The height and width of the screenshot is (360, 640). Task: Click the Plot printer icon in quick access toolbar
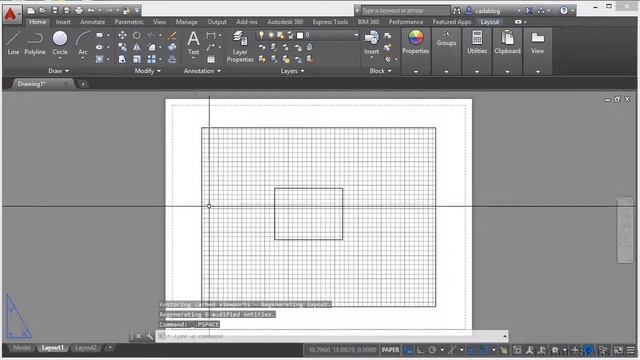[x=79, y=11]
